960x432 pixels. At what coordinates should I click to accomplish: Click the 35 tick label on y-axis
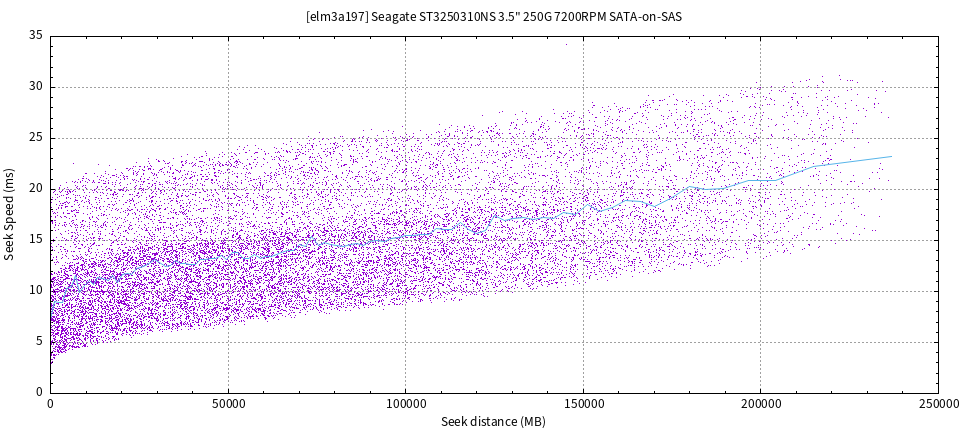pyautogui.click(x=36, y=36)
